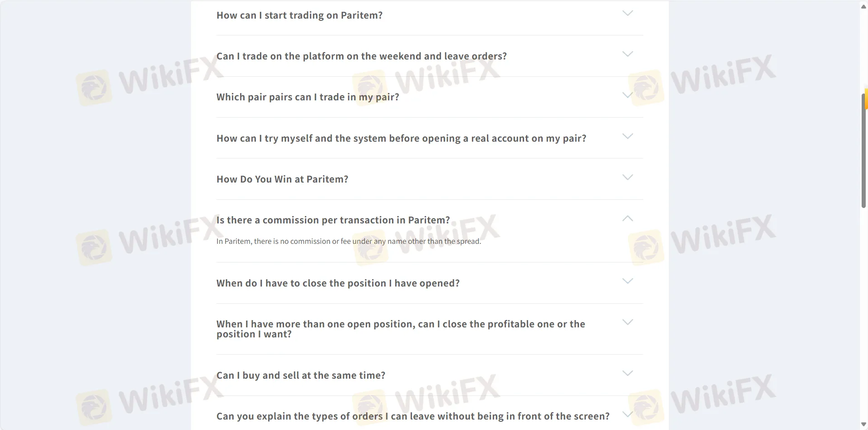Screen dimensions: 868x430
Task: Open chevron for more than one open position
Action: [628, 322]
